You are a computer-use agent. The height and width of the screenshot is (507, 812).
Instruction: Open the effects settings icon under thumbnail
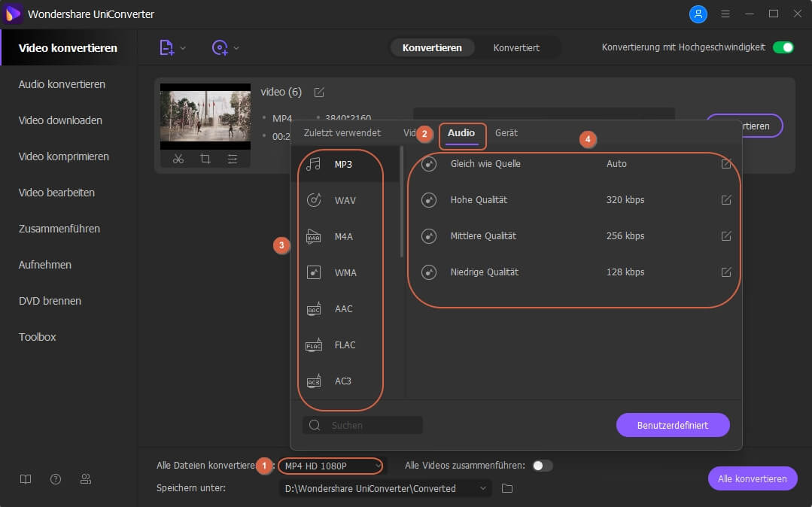pyautogui.click(x=233, y=159)
